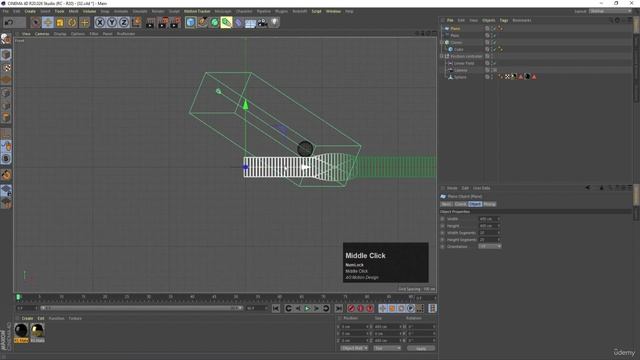Click Render to Picture Viewer icon
The width and height of the screenshot is (640, 360).
(x=163, y=22)
